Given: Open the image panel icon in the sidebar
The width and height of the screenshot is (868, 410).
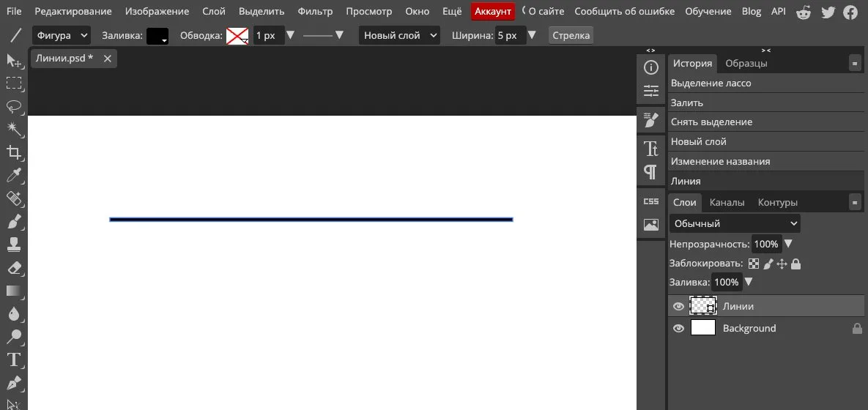Looking at the screenshot, I should coord(651,225).
